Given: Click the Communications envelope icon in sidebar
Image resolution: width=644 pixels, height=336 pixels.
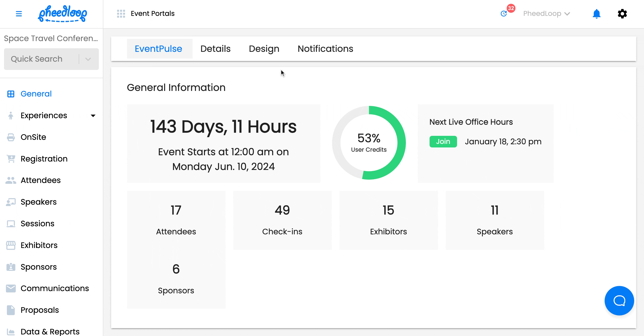Looking at the screenshot, I should [x=11, y=288].
